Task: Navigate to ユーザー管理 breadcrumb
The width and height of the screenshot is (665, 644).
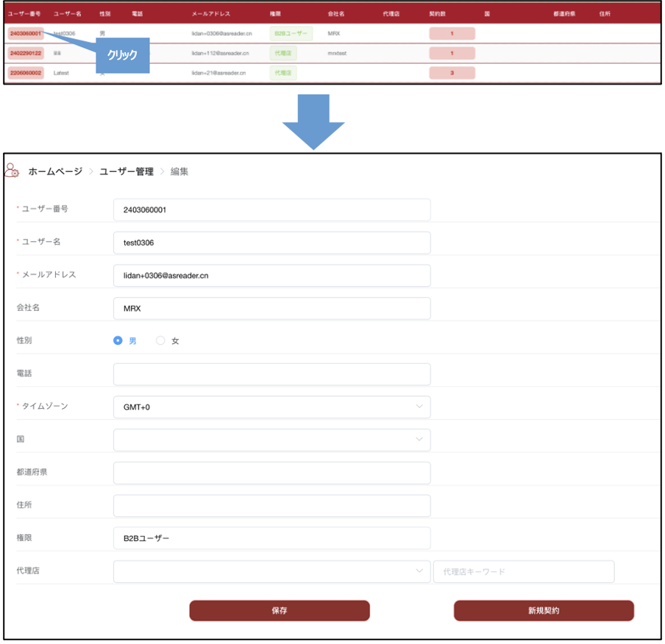Action: tap(127, 171)
